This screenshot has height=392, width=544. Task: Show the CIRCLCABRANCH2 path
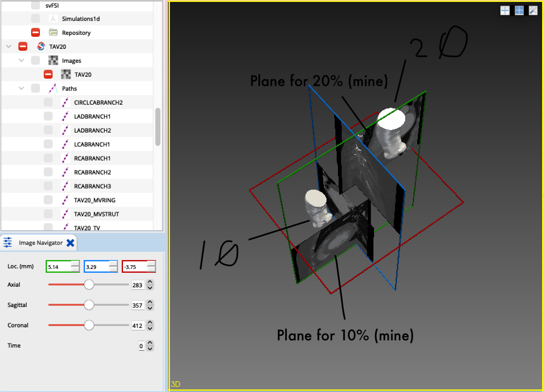point(48,102)
